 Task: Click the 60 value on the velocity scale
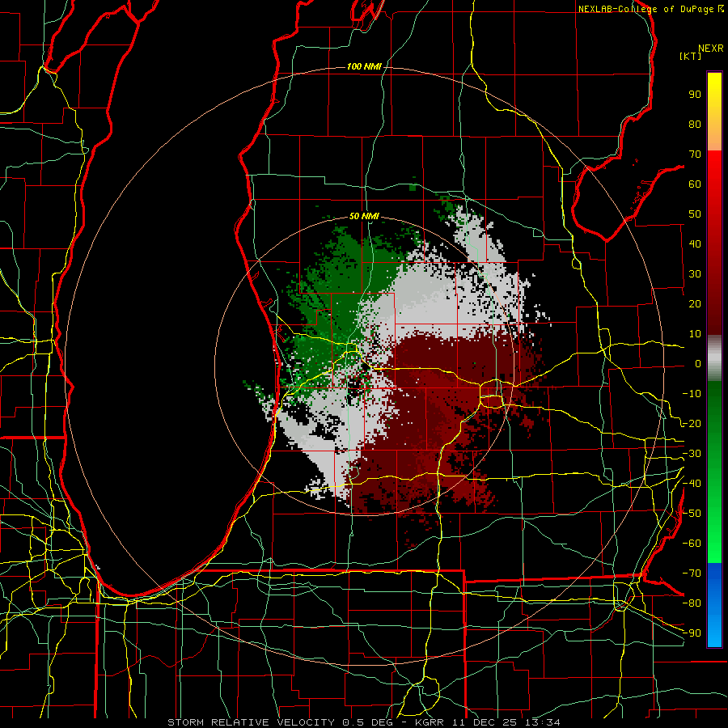695,184
